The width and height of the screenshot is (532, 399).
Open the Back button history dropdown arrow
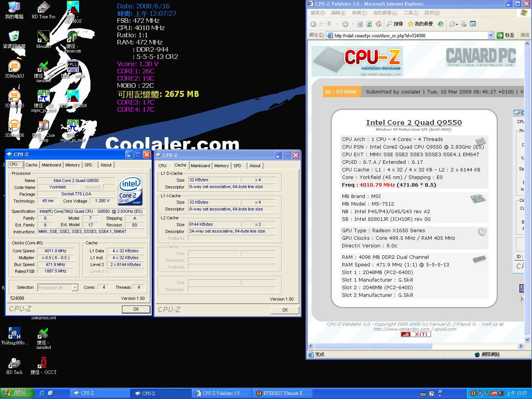[x=336, y=24]
